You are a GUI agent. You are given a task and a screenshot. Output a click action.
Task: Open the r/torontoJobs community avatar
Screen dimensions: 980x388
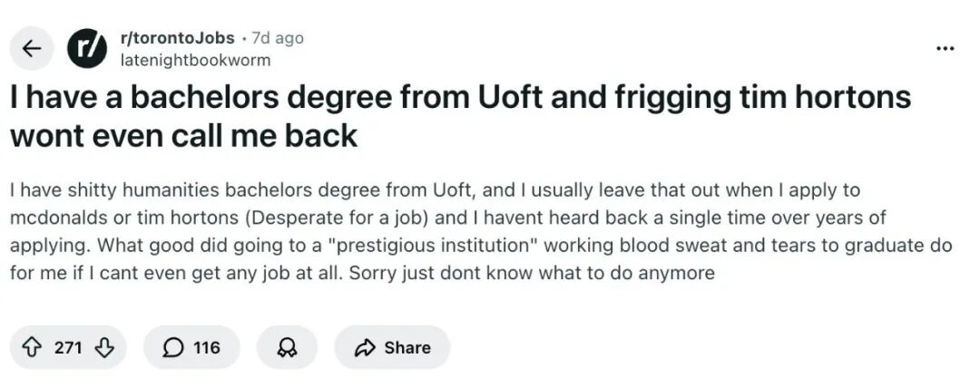click(88, 49)
